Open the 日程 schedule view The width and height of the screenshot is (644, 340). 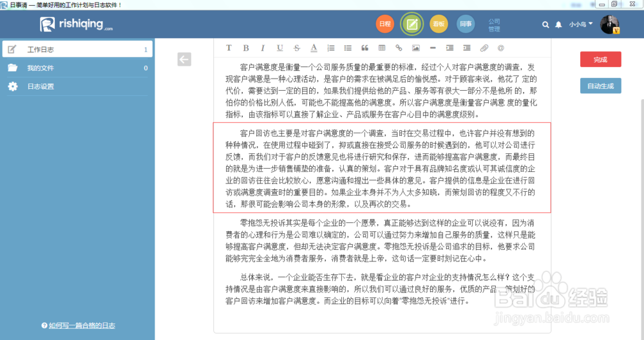pos(385,24)
